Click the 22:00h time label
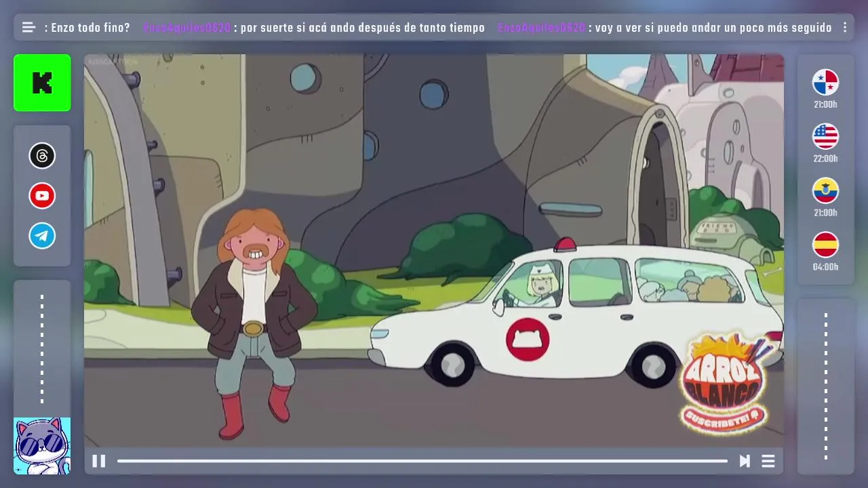 coord(825,159)
